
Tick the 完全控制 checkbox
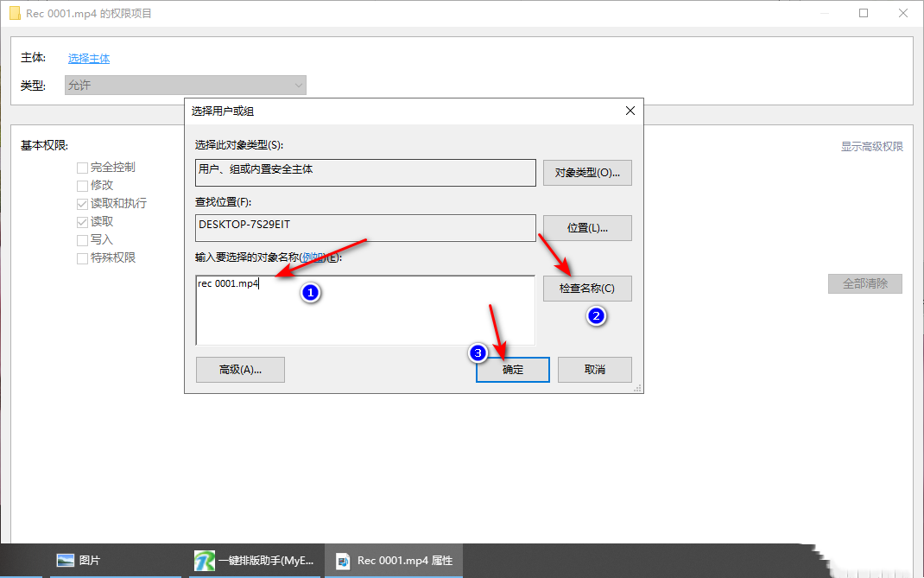click(x=83, y=168)
